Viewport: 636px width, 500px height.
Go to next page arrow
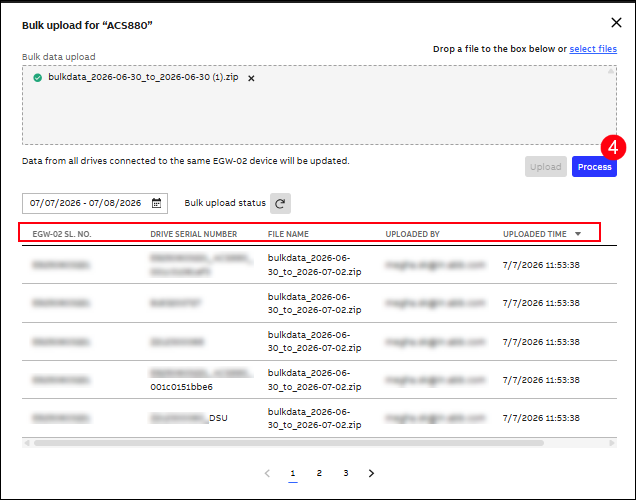[371, 473]
